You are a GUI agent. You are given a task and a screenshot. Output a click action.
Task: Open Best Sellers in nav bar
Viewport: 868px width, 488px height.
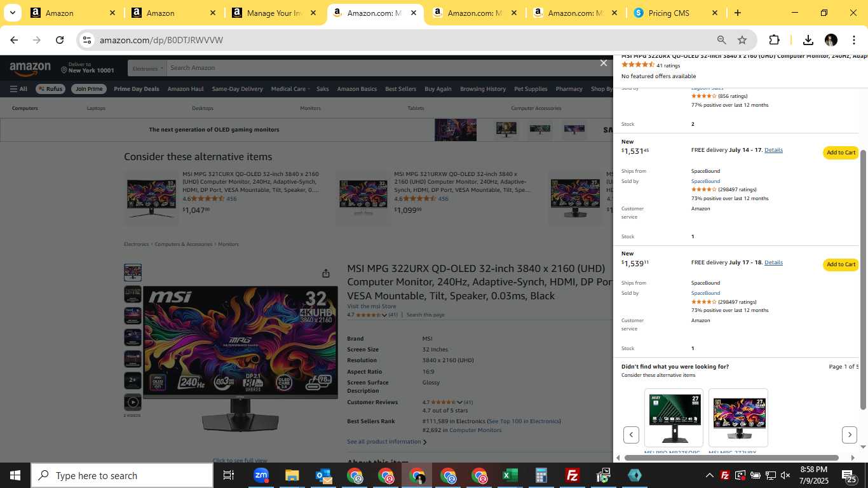click(400, 89)
